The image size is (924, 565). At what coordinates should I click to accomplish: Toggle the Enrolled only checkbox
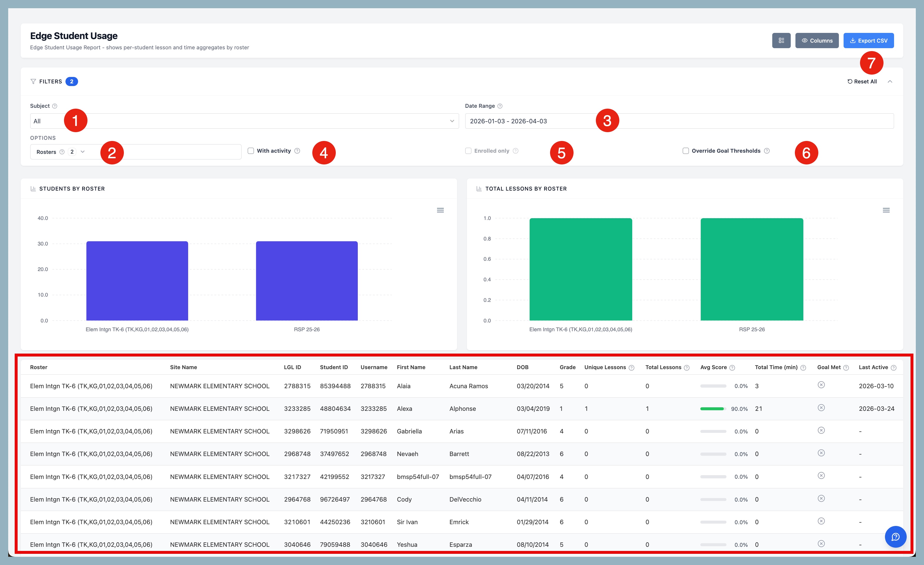click(468, 151)
